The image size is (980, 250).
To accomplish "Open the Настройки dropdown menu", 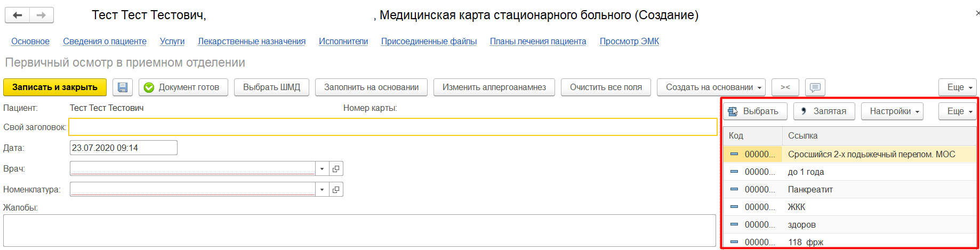I will click(891, 111).
